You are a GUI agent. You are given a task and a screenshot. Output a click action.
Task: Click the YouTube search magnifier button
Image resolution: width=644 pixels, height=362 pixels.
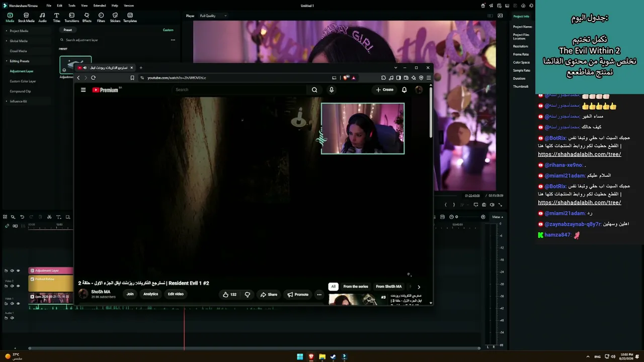[314, 90]
